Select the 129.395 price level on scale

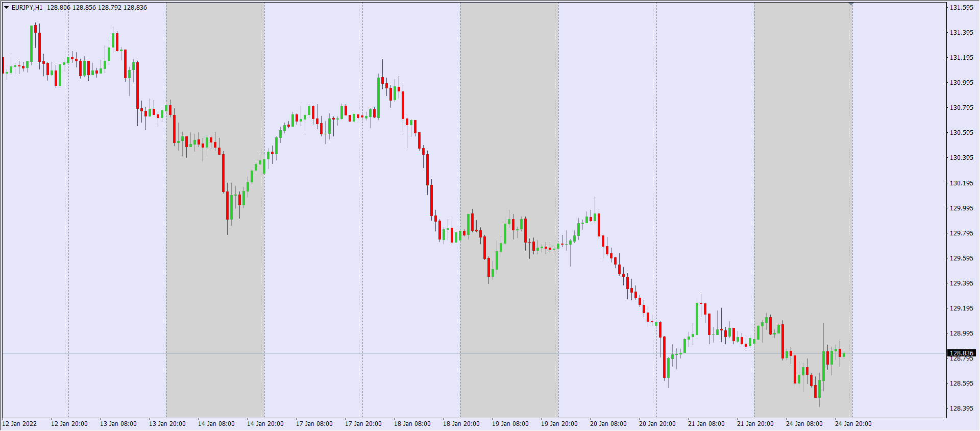[x=961, y=283]
